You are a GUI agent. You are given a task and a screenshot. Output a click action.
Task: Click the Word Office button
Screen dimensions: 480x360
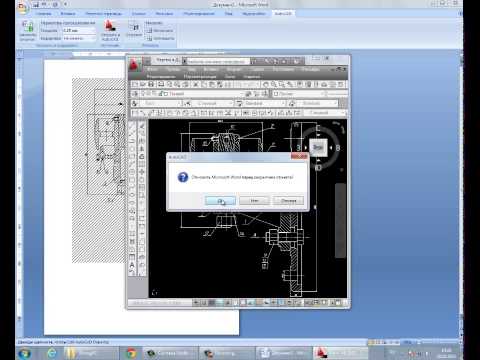(x=23, y=7)
